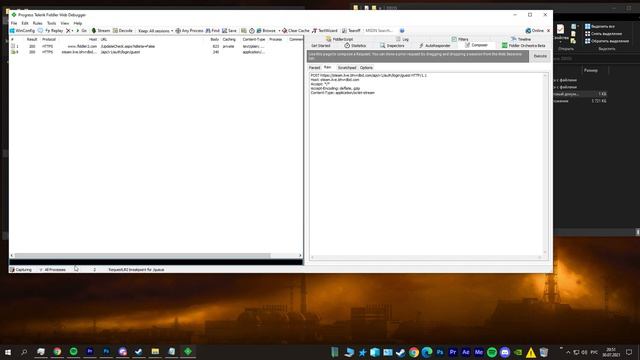
Task: Click the Any Process target icon
Action: tap(178, 31)
